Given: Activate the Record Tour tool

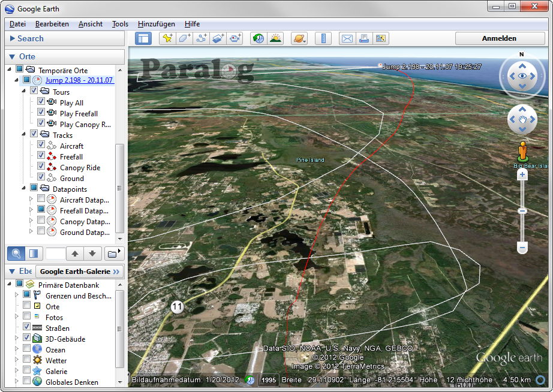Looking at the screenshot, I should point(235,38).
